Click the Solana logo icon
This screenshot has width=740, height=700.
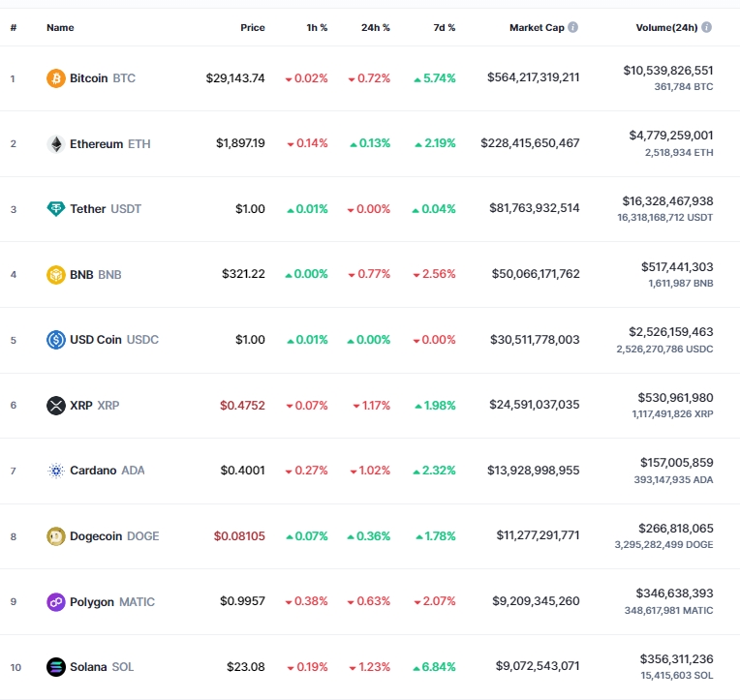[x=56, y=667]
